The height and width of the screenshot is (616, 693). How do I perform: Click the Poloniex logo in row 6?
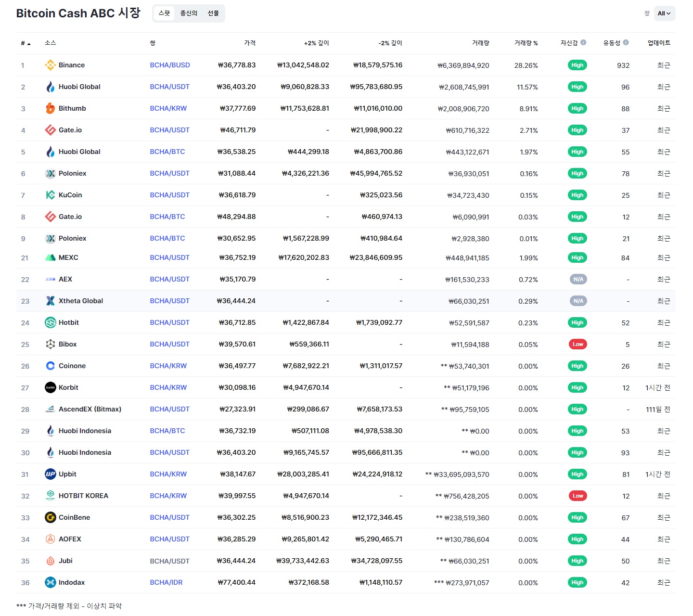click(50, 173)
